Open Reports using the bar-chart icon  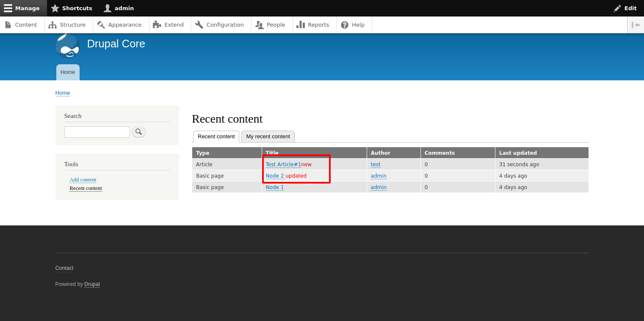301,25
